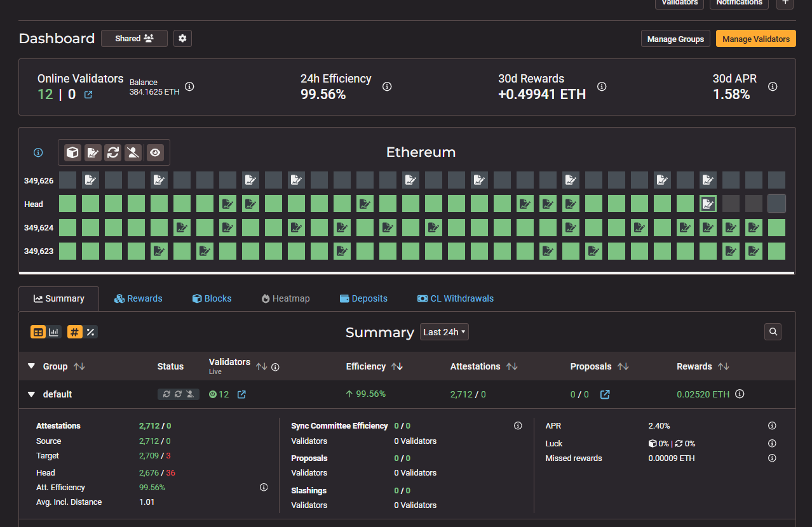
Task: Toggle the eye visibility filter in slot viz
Action: (154, 152)
